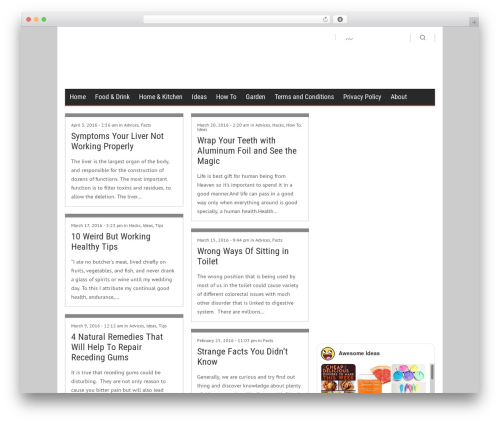Click the yellow minimize window dot

click(x=36, y=20)
